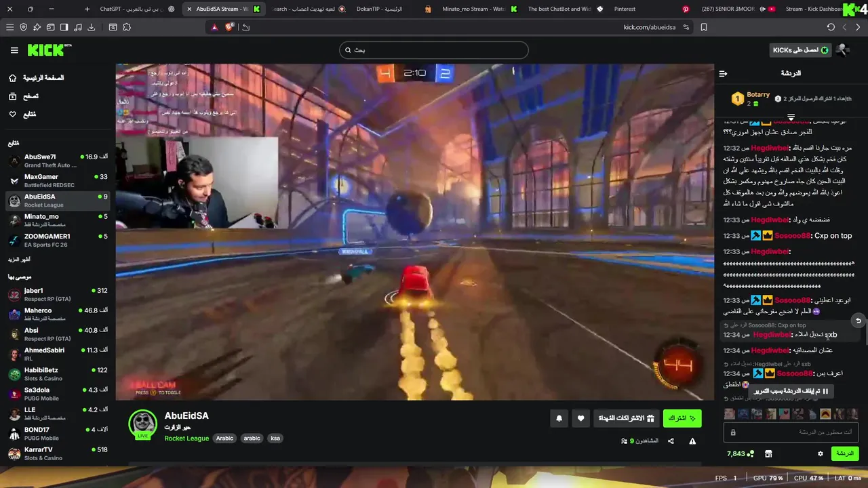Open HabibiBetz recommended channel
The height and width of the screenshot is (488, 868).
click(x=58, y=374)
